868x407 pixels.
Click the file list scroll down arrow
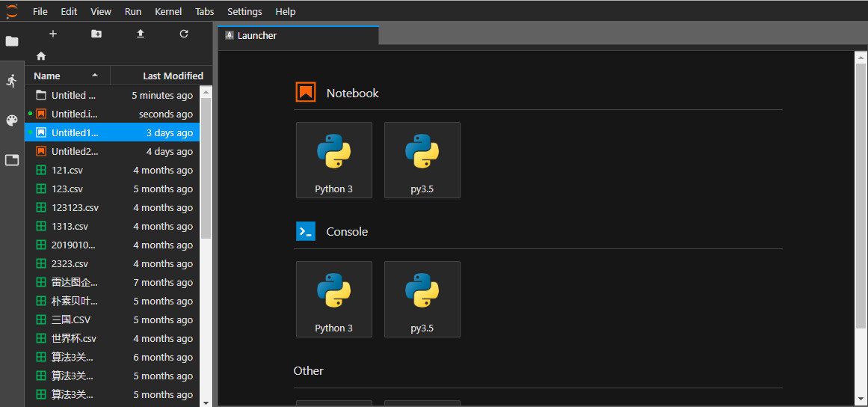click(206, 403)
